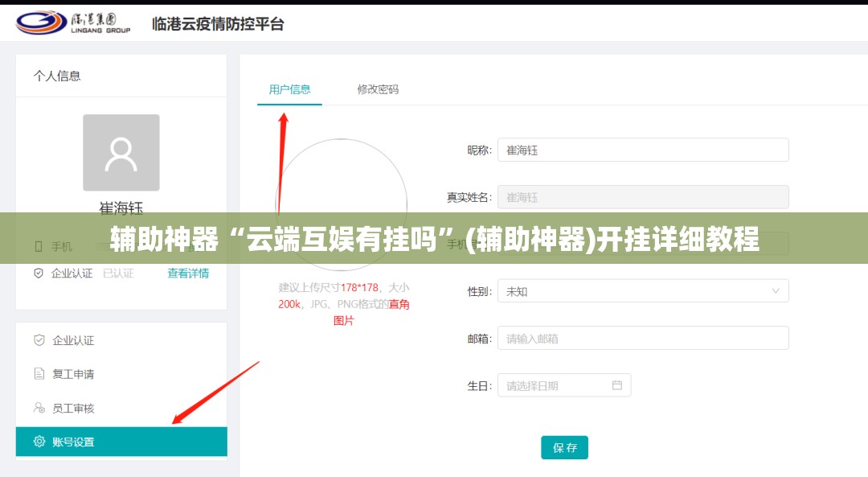Click the shield icon in 企业认证 menu item
This screenshot has height=477, width=868.
pyautogui.click(x=39, y=340)
